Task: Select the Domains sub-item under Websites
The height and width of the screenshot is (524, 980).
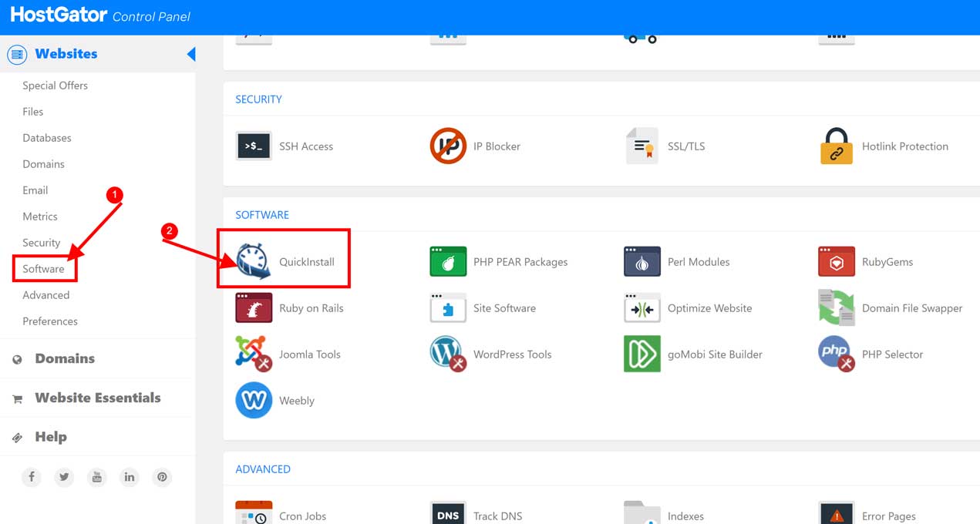Action: pyautogui.click(x=44, y=164)
